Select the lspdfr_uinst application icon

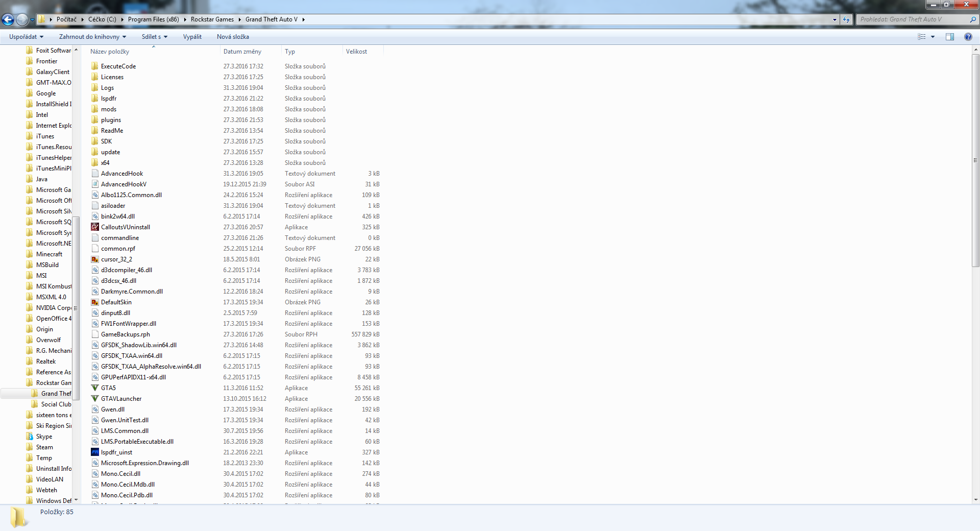tap(94, 452)
